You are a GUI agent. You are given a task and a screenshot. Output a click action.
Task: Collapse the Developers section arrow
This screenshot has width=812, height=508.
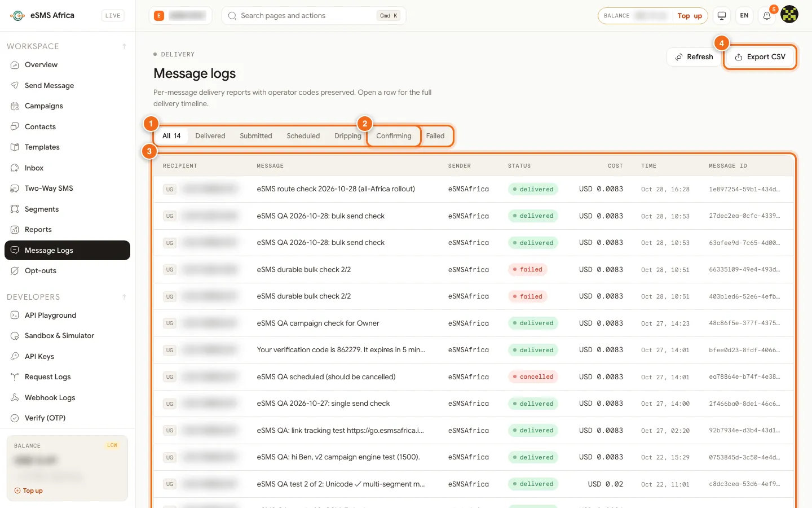124,297
